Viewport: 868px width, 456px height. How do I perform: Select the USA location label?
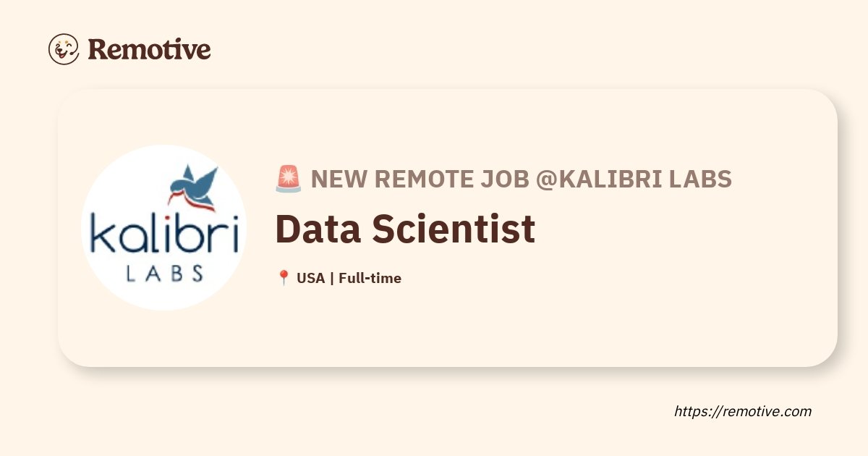coord(310,278)
